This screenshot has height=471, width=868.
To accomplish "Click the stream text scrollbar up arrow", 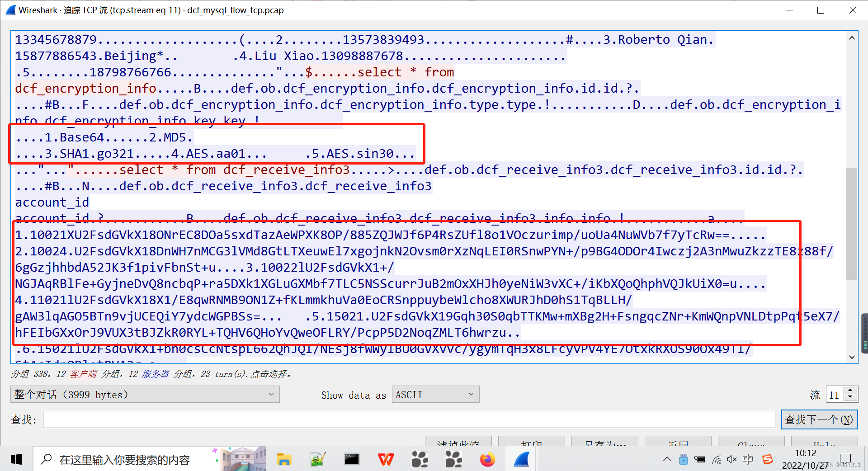I will (x=852, y=38).
